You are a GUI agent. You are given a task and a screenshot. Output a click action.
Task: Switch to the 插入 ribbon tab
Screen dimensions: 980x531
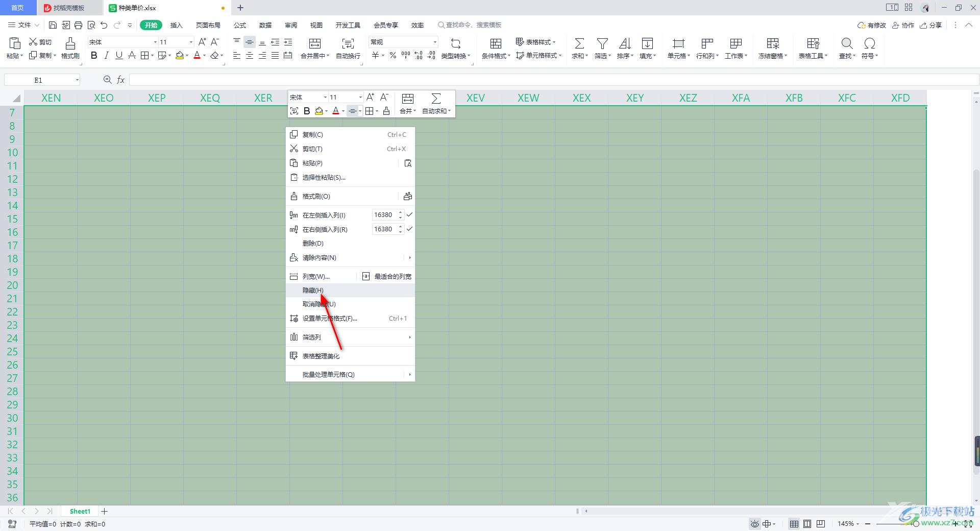(176, 25)
